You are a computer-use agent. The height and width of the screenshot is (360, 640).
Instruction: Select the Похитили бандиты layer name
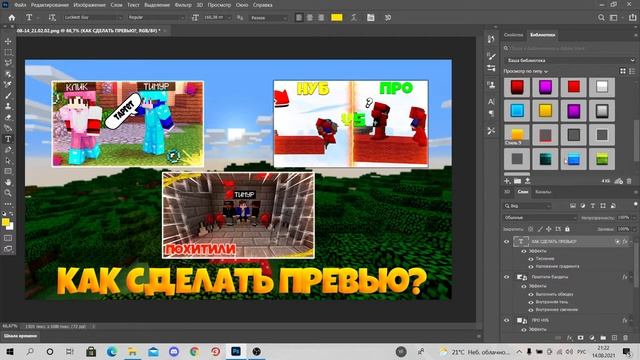pos(550,277)
